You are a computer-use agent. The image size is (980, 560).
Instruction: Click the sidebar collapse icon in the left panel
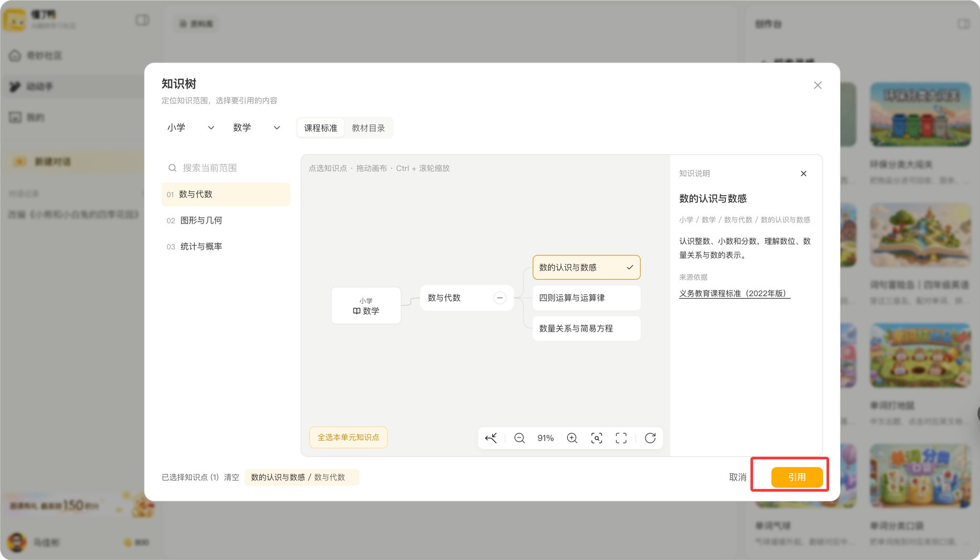tap(142, 20)
